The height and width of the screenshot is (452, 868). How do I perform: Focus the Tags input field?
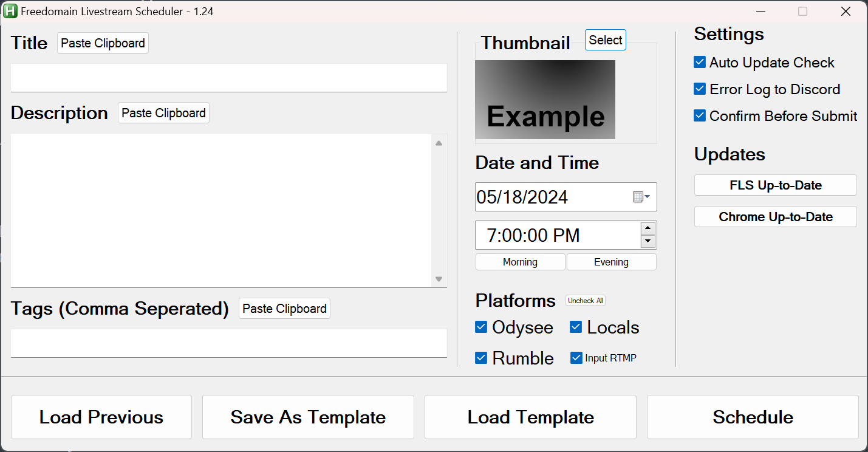pos(229,343)
